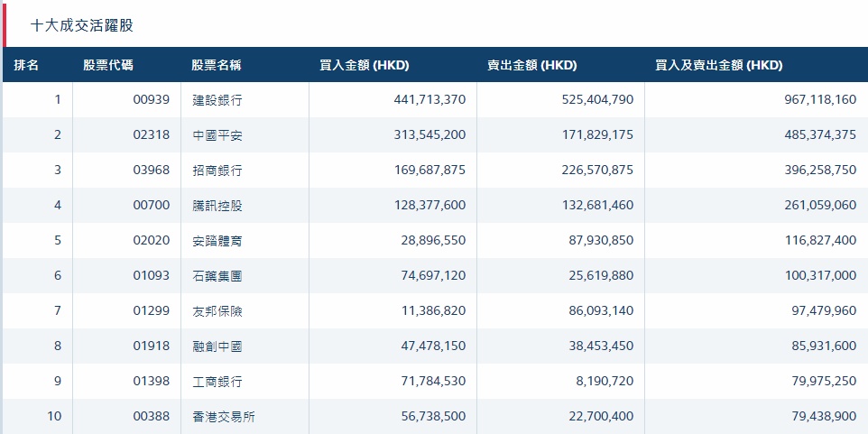This screenshot has height=434, width=868.
Task: Click stock code 01918
Action: point(151,346)
